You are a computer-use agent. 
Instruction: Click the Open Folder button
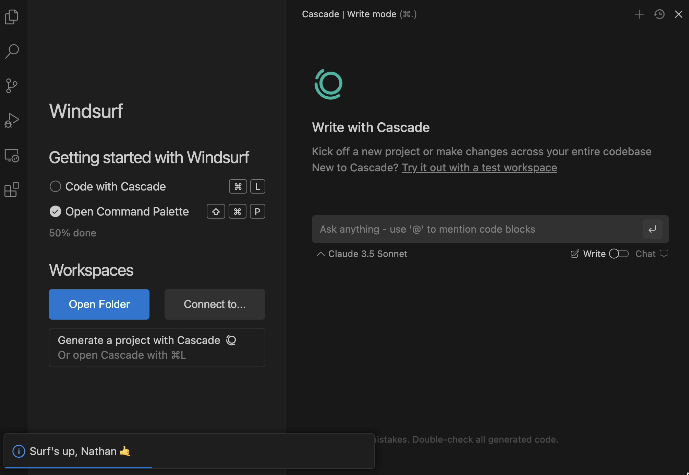coord(98,304)
